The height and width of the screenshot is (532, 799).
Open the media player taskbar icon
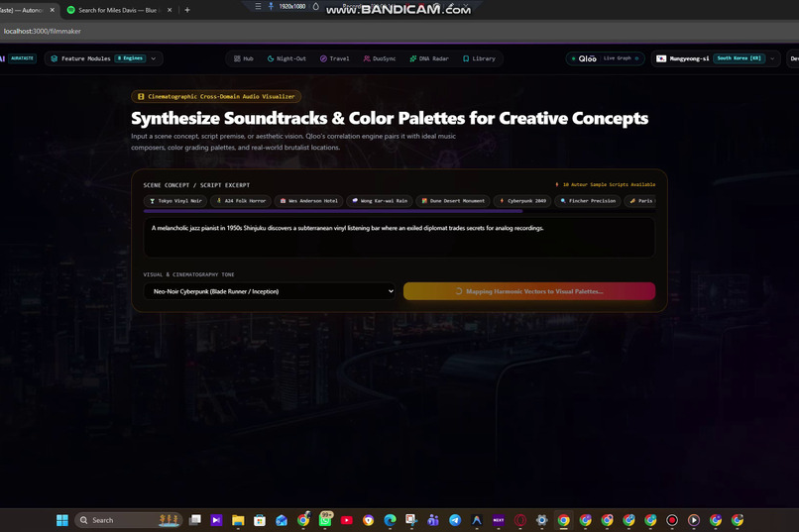[694, 520]
